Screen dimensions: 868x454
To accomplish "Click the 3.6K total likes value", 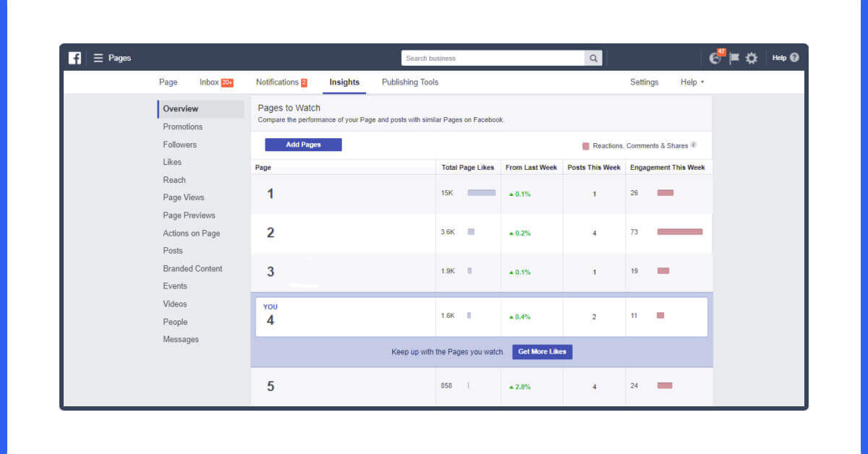I will pos(448,232).
